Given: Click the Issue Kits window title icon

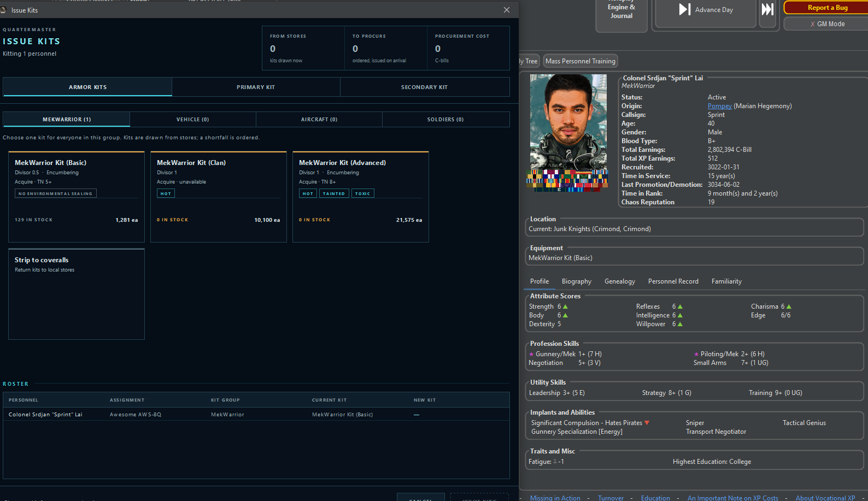Looking at the screenshot, I should 4,10.
